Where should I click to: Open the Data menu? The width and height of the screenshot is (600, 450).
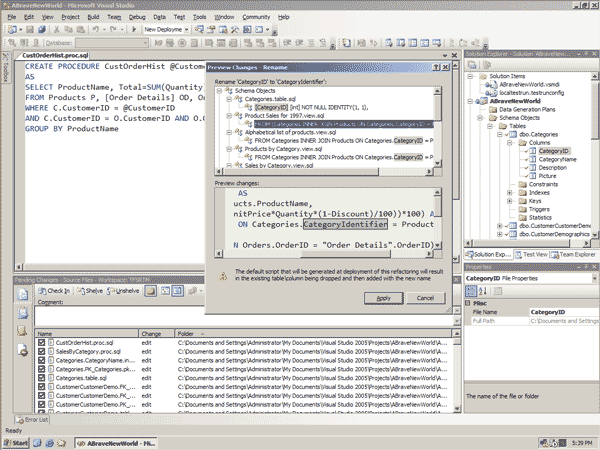point(159,17)
